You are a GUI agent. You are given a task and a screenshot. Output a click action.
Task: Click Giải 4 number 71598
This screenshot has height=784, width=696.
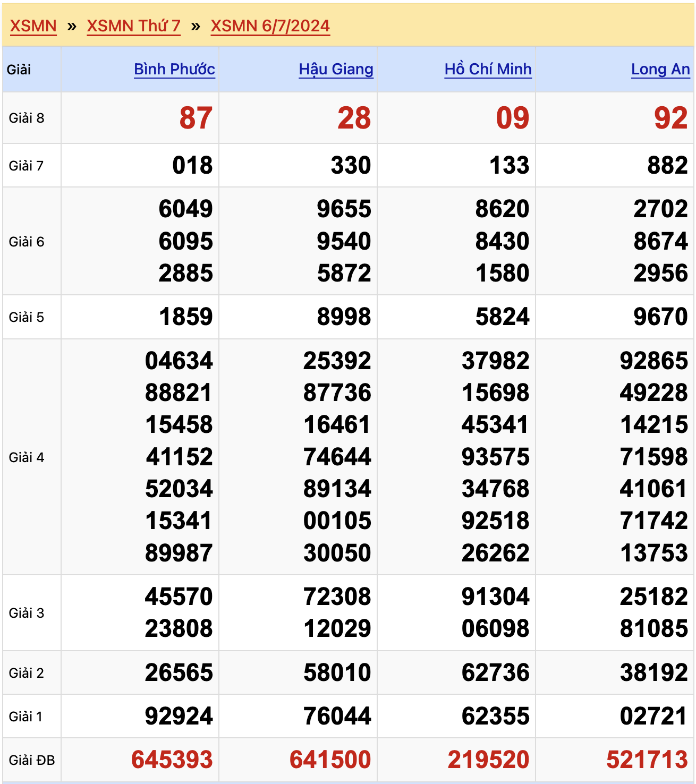click(x=654, y=457)
